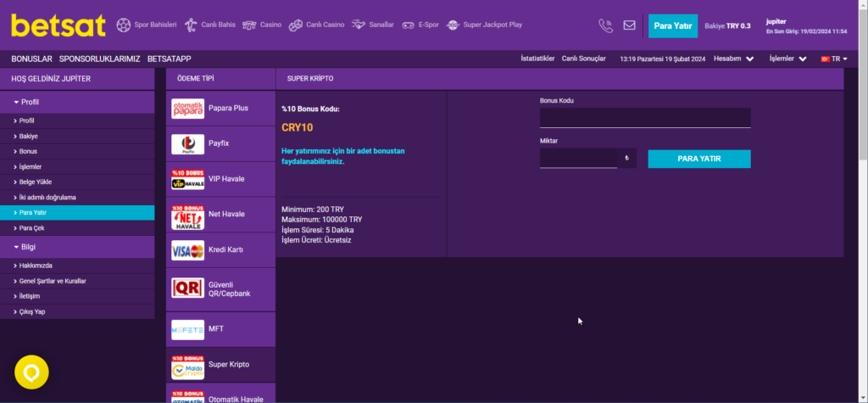Image resolution: width=868 pixels, height=403 pixels.
Task: Open İletişim in sidebar
Action: coord(77,296)
